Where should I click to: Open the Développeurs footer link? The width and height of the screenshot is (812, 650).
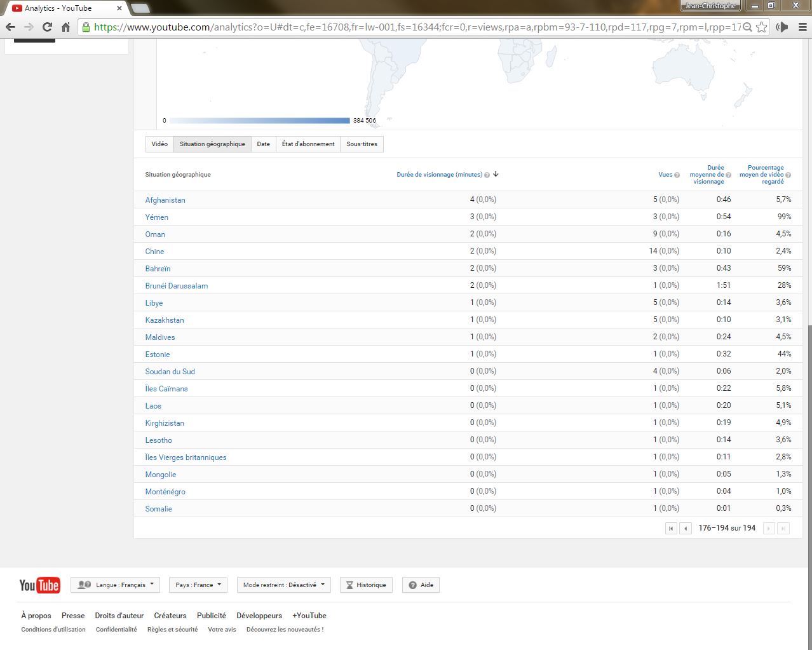pos(259,616)
